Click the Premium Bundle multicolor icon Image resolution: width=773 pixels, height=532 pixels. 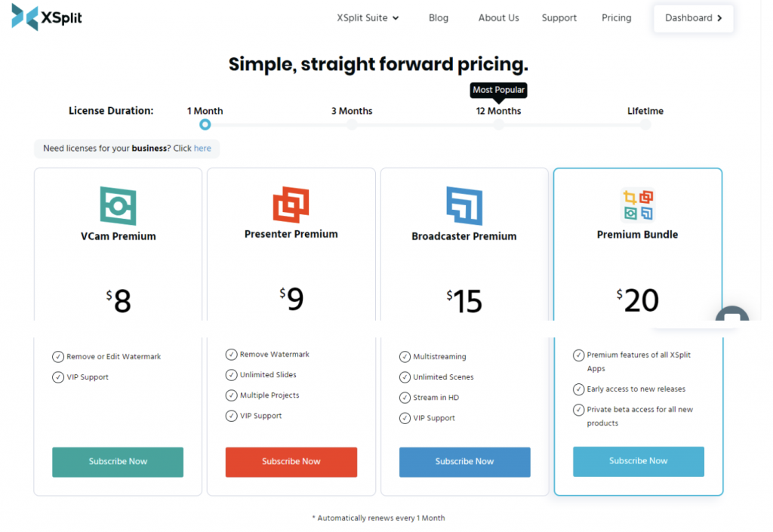point(638,202)
